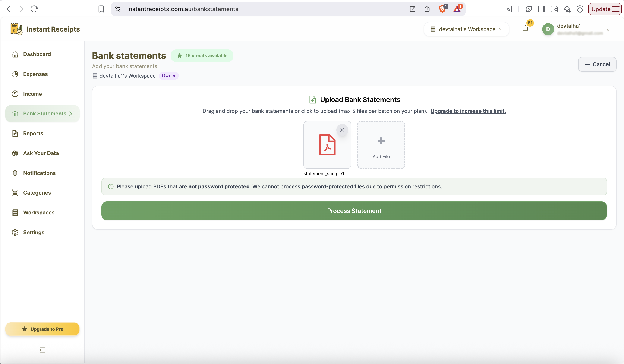Bookmark this page with the bookmark icon
This screenshot has width=624, height=364.
(101, 9)
